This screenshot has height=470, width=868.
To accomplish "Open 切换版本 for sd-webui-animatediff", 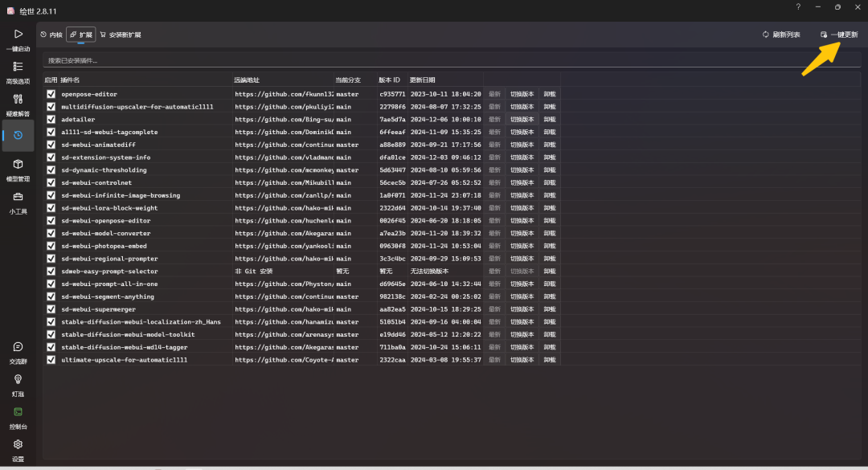I will pyautogui.click(x=520, y=145).
